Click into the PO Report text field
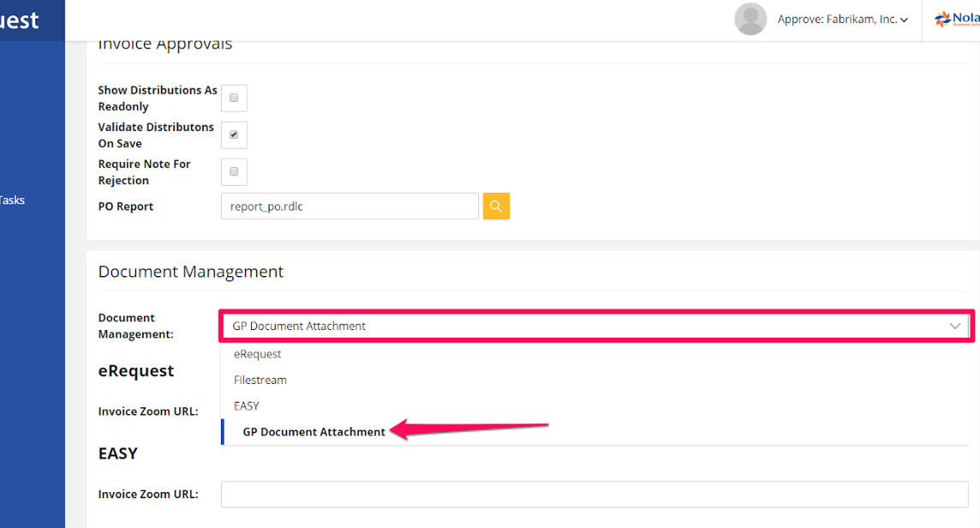 coord(349,206)
